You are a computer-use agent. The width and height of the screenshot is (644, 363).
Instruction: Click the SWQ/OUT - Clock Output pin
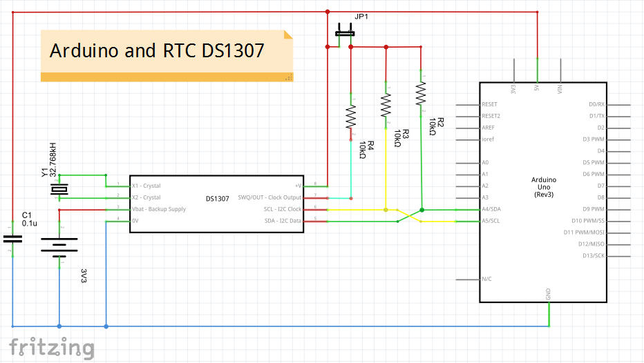[275, 197]
